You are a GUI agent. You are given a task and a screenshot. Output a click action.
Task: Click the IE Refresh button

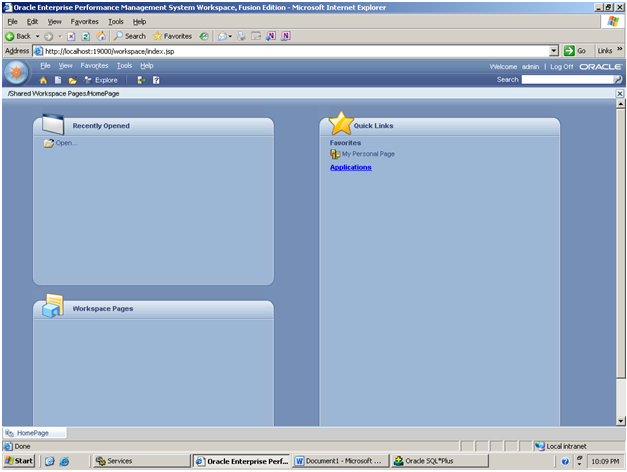pos(86,36)
